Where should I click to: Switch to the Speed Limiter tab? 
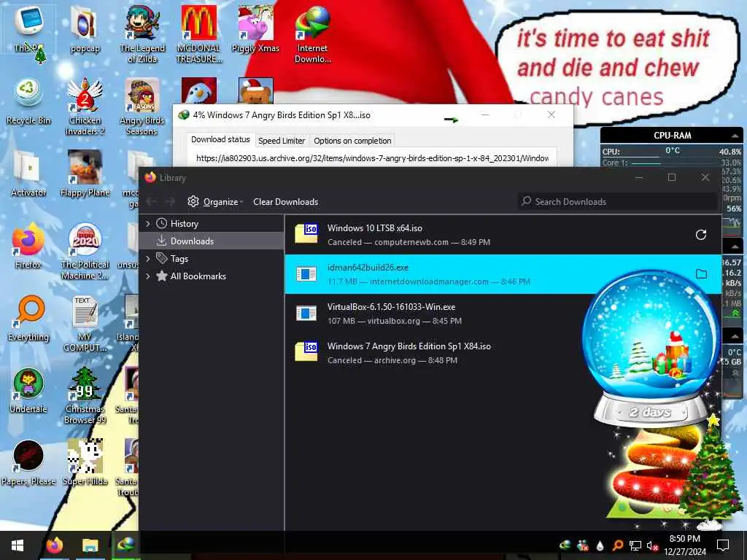(282, 141)
